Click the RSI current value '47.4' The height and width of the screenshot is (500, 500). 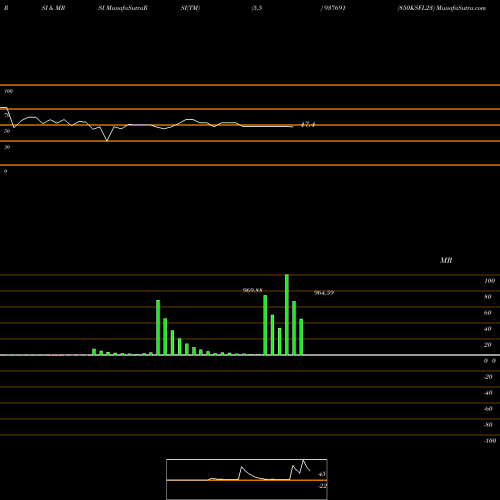pyautogui.click(x=308, y=125)
